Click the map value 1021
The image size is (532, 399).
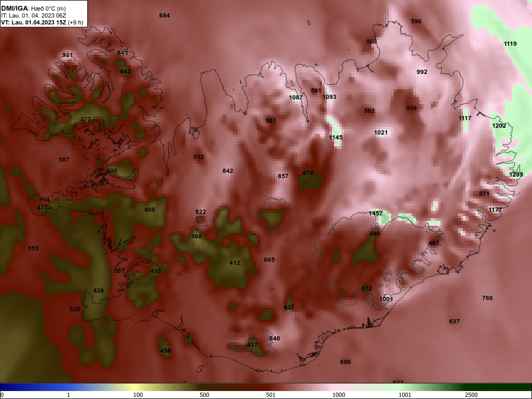[x=381, y=132]
